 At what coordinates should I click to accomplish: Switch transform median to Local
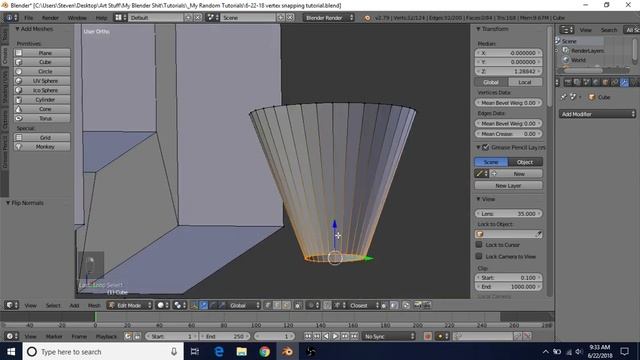coord(525,82)
